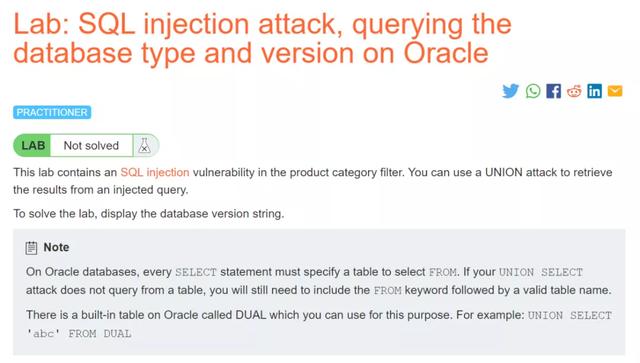
Task: Share the lab on Facebook
Action: (553, 91)
